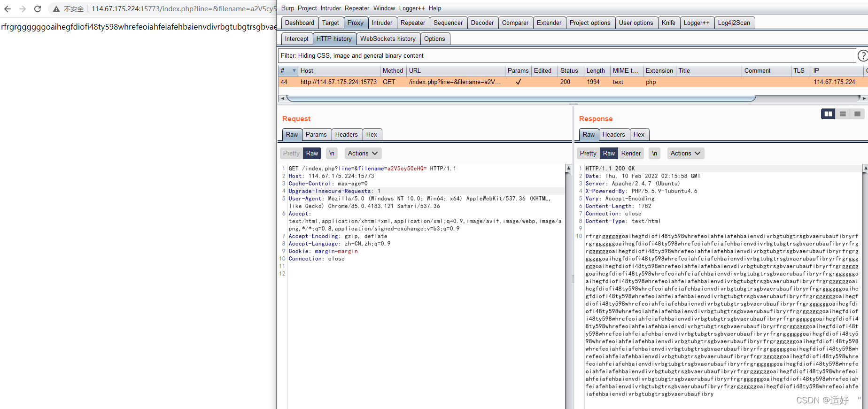Switch to the Intruder tab
The height and width of the screenshot is (409, 868).
pyautogui.click(x=382, y=23)
